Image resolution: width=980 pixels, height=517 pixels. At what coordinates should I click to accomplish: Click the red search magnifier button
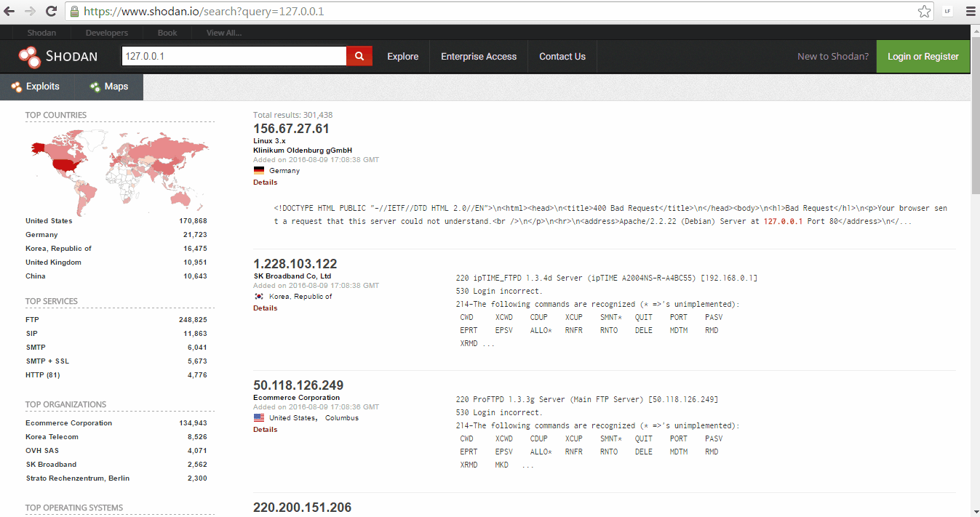pyautogui.click(x=359, y=56)
